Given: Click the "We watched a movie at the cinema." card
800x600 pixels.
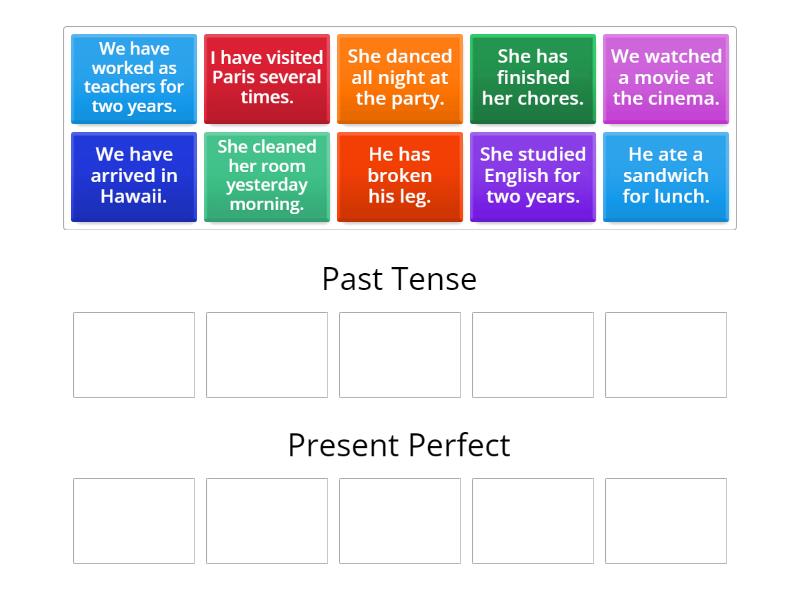Looking at the screenshot, I should tap(666, 78).
